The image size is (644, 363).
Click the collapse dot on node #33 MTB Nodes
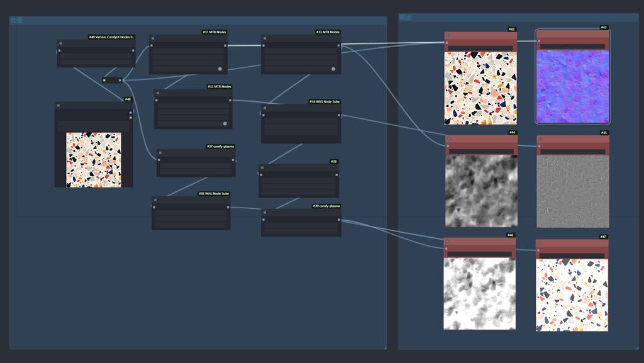tap(265, 38)
